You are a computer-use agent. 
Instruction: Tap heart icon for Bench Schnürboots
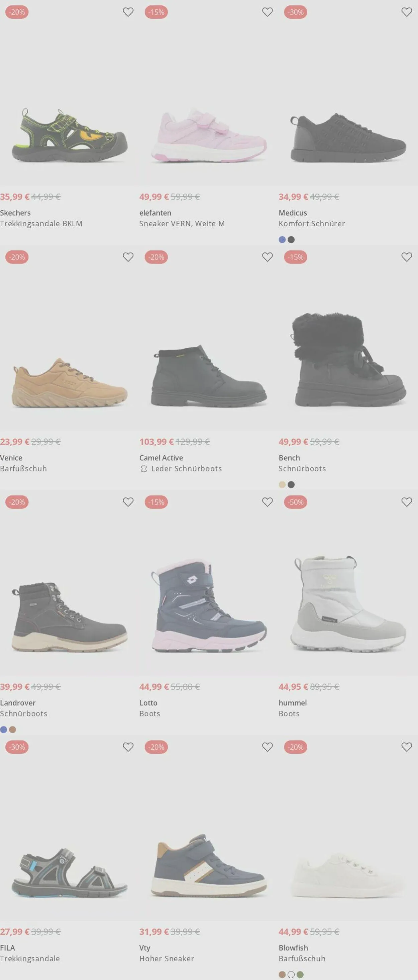pyautogui.click(x=407, y=257)
